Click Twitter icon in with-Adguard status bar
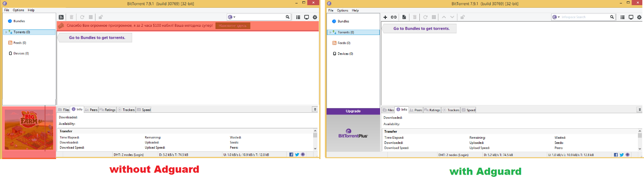Viewport: 644px width, 185px height. click(622, 154)
